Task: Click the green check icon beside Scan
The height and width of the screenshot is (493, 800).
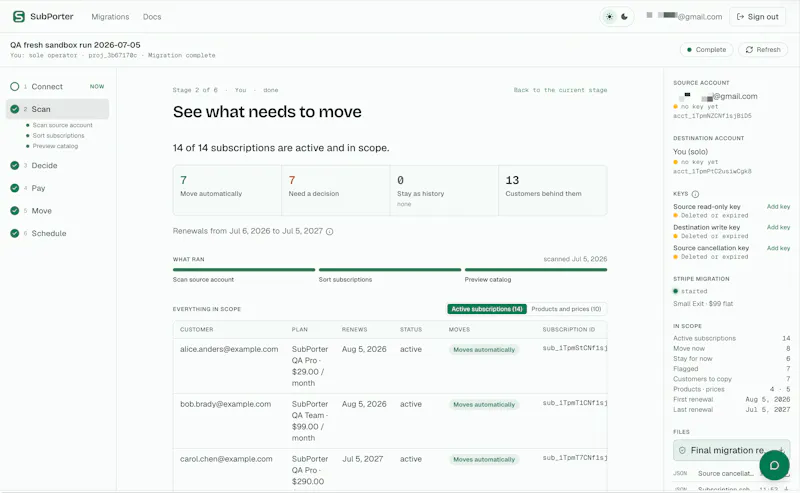Action: pyautogui.click(x=15, y=109)
